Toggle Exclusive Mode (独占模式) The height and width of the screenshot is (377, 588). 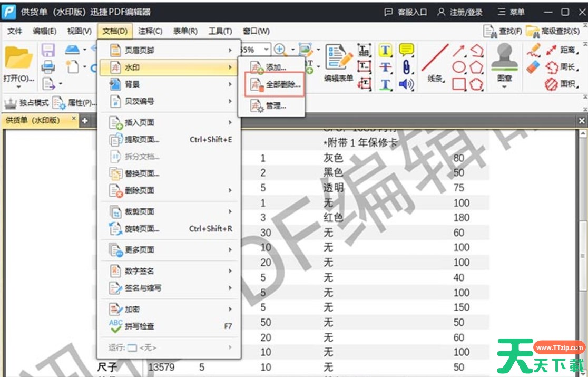click(26, 103)
